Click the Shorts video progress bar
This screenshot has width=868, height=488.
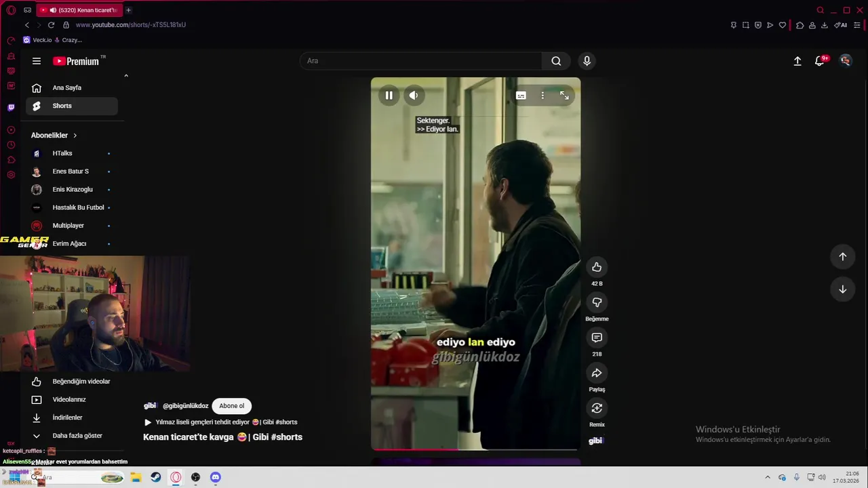475,449
